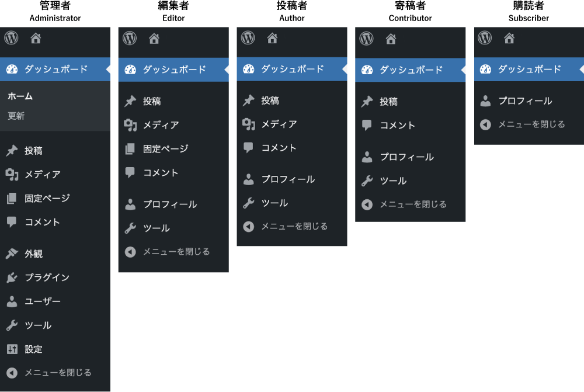Select the ユーザー person icon
This screenshot has height=392, width=584.
pos(12,301)
